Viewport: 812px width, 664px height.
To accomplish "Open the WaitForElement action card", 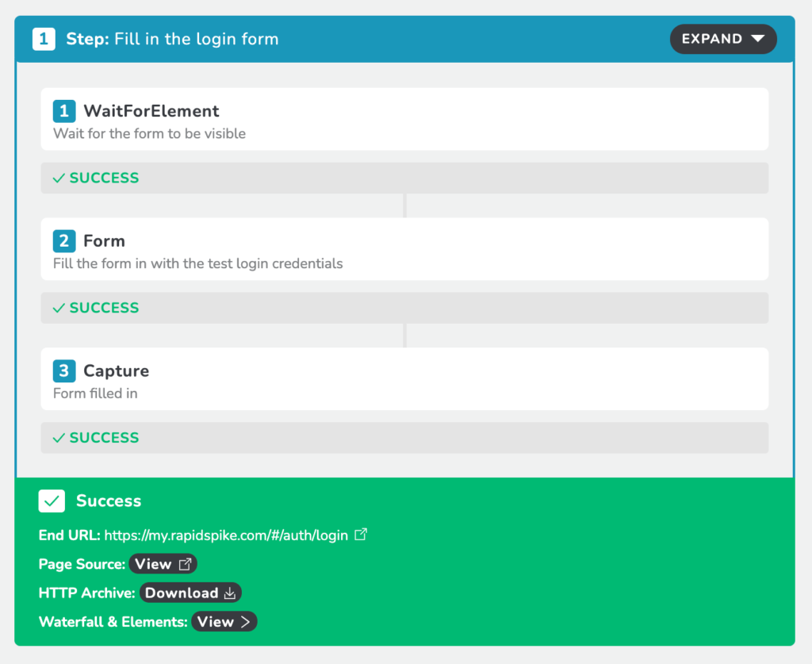I will [x=404, y=119].
